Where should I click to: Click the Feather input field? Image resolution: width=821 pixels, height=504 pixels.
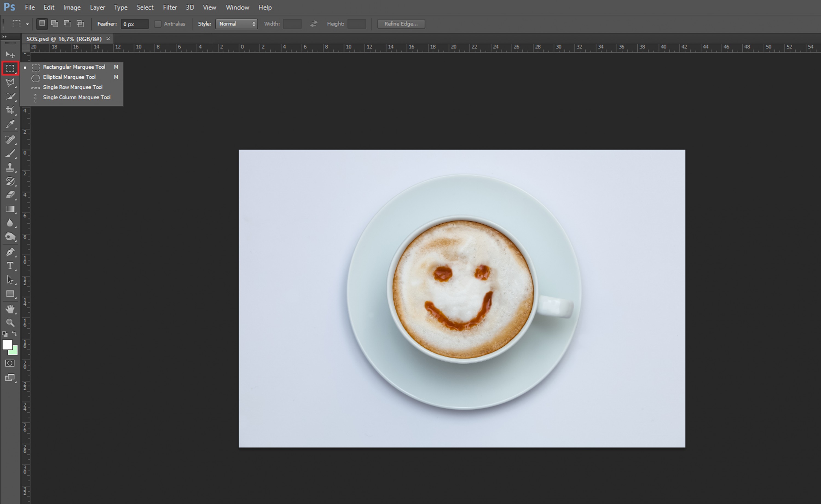coord(135,24)
